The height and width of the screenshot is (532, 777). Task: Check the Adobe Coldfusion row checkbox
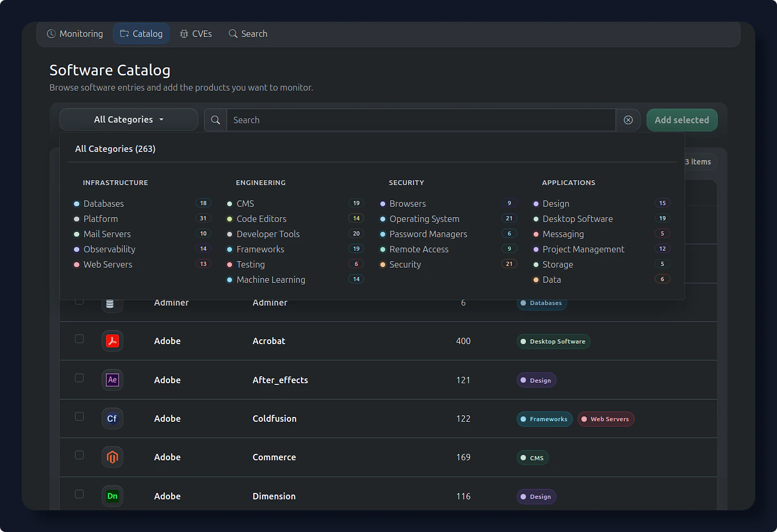click(x=79, y=416)
